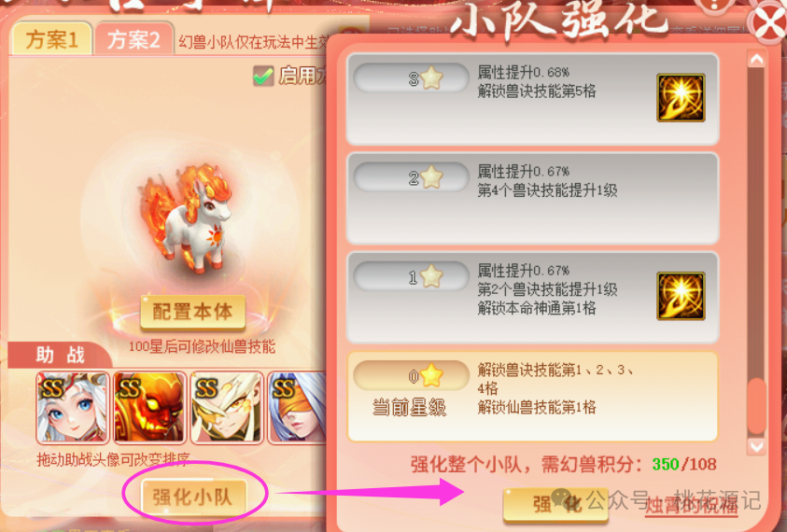
Task: Select the current 0-star level row
Action: [532, 397]
